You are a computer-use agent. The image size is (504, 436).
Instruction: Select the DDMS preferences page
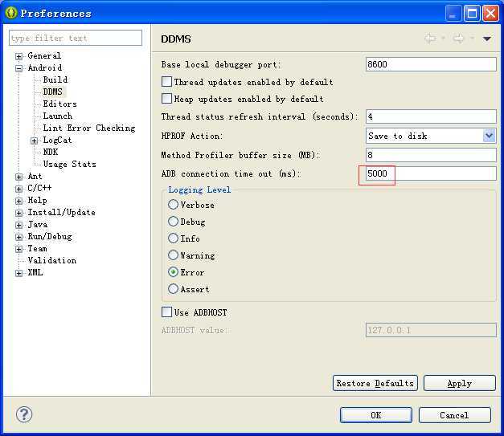point(53,92)
